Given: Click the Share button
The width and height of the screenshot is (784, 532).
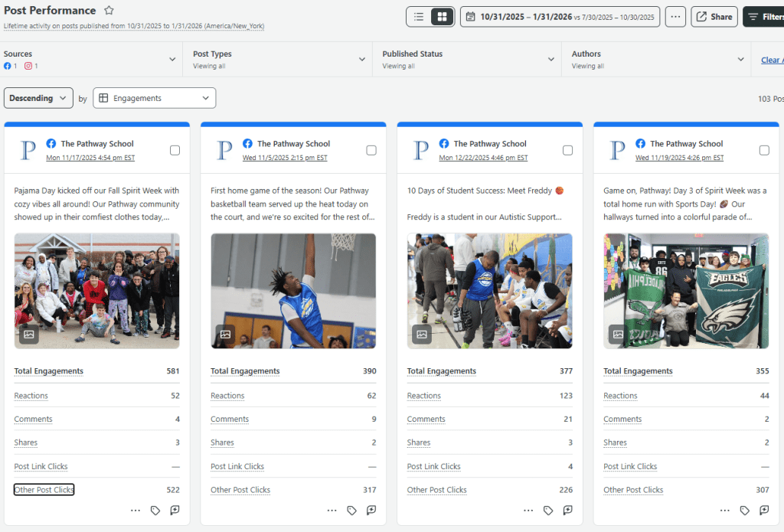Looking at the screenshot, I should [714, 17].
